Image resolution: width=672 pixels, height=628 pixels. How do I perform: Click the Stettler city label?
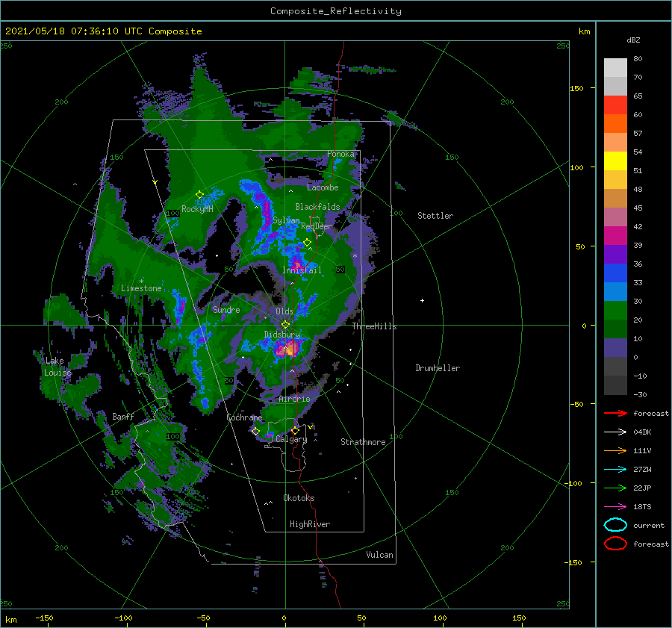[x=435, y=216]
